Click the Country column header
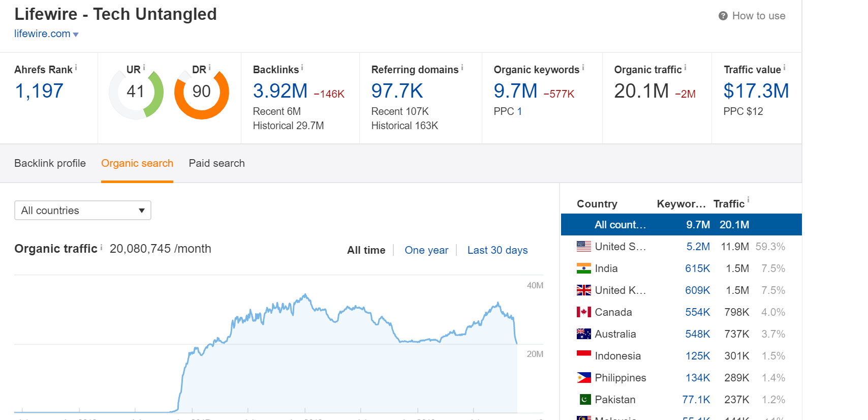Viewport: 868px width, 420px height. [x=597, y=204]
